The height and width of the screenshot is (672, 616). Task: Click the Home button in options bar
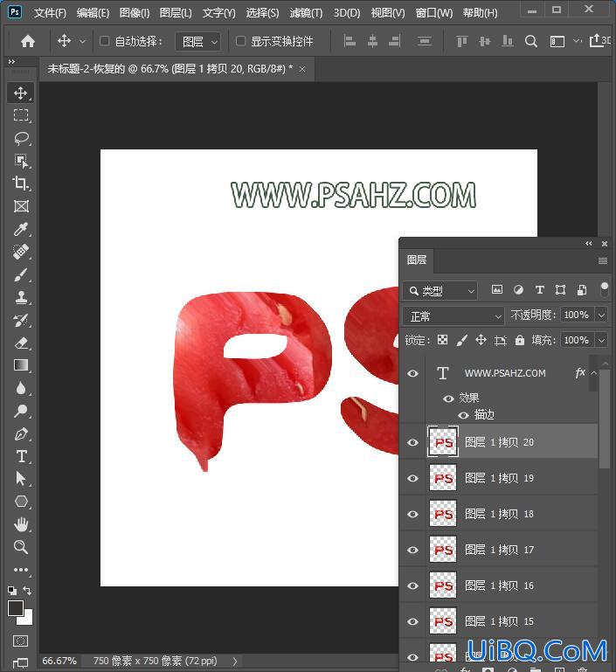click(x=28, y=42)
